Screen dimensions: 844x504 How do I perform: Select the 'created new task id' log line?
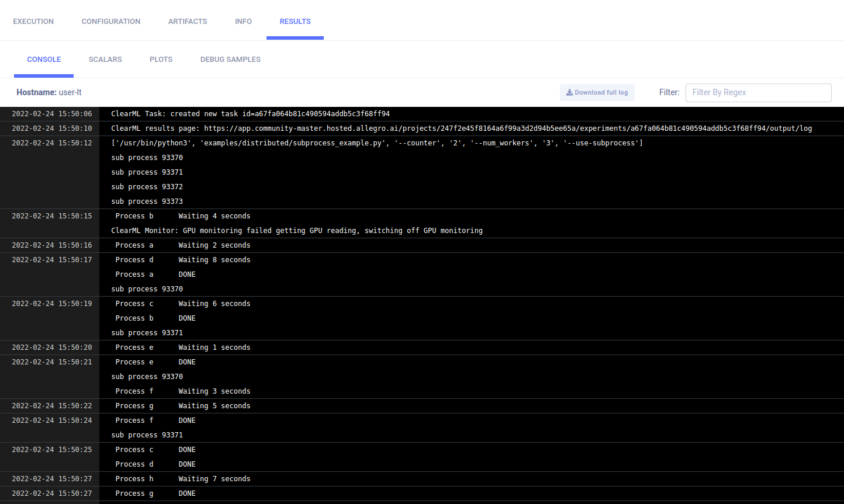coord(250,114)
